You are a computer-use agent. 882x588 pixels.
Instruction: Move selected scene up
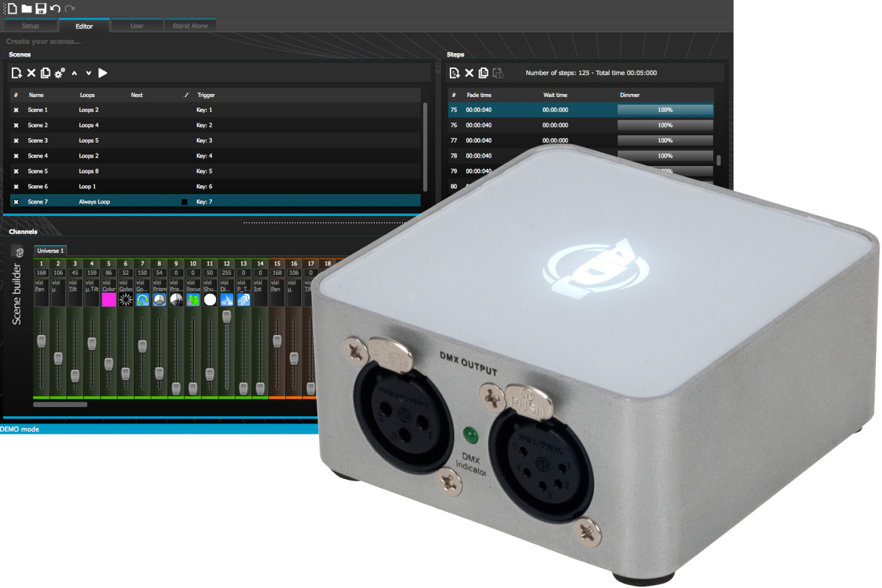click(x=74, y=73)
